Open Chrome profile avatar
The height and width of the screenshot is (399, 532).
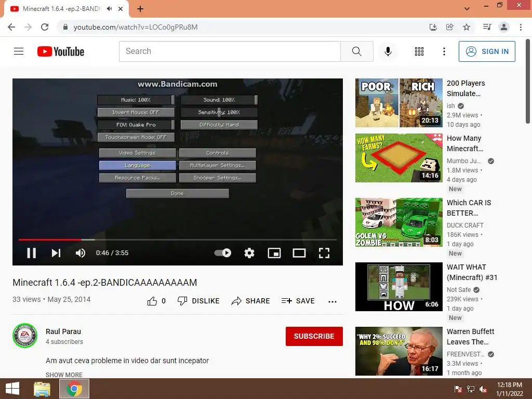504,27
